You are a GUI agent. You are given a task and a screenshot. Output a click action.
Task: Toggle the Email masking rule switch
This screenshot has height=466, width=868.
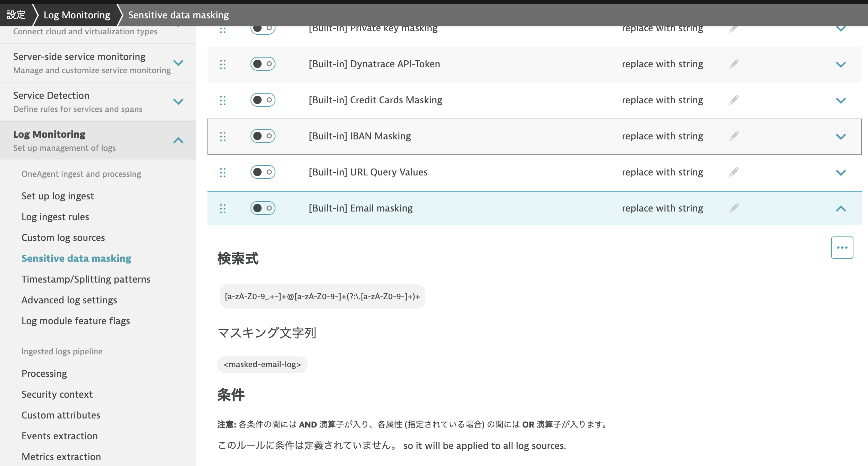tap(263, 208)
